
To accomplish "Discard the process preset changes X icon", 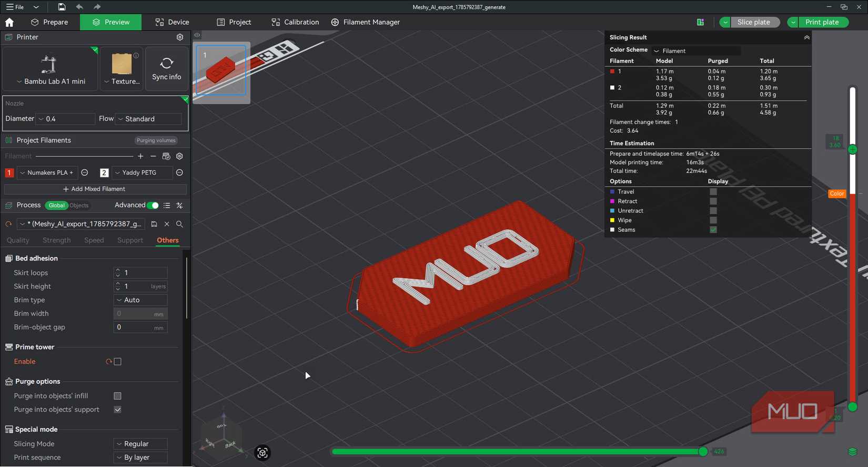I will (x=167, y=224).
